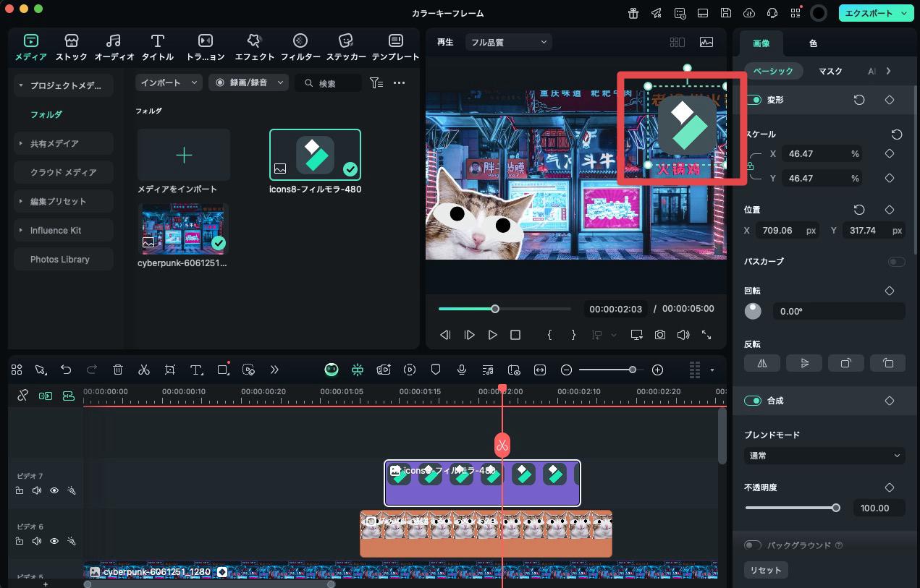This screenshot has height=588, width=920.
Task: Toggle the 合成 switch
Action: click(x=754, y=401)
